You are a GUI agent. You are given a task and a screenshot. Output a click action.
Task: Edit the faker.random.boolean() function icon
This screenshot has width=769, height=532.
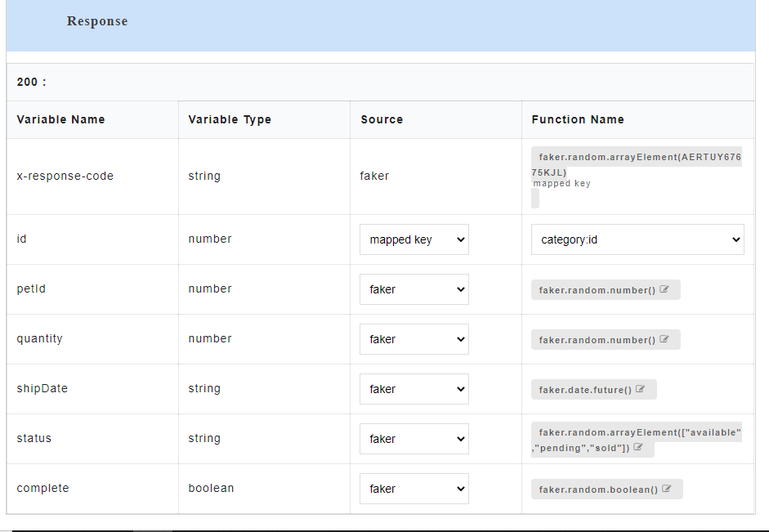667,489
